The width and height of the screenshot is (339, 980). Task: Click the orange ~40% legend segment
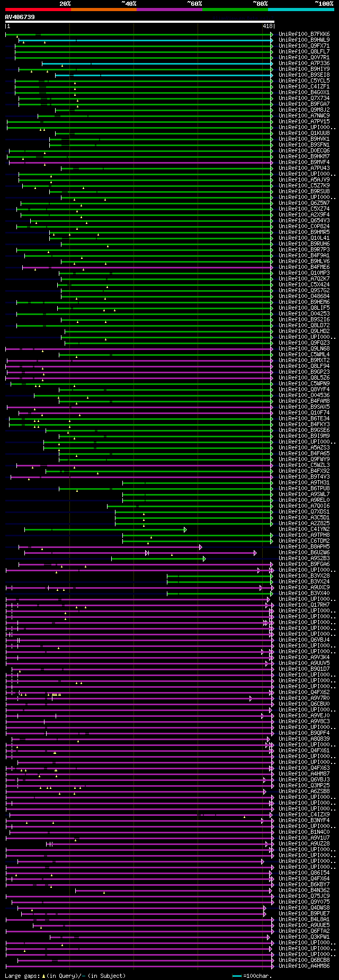coord(104,9)
